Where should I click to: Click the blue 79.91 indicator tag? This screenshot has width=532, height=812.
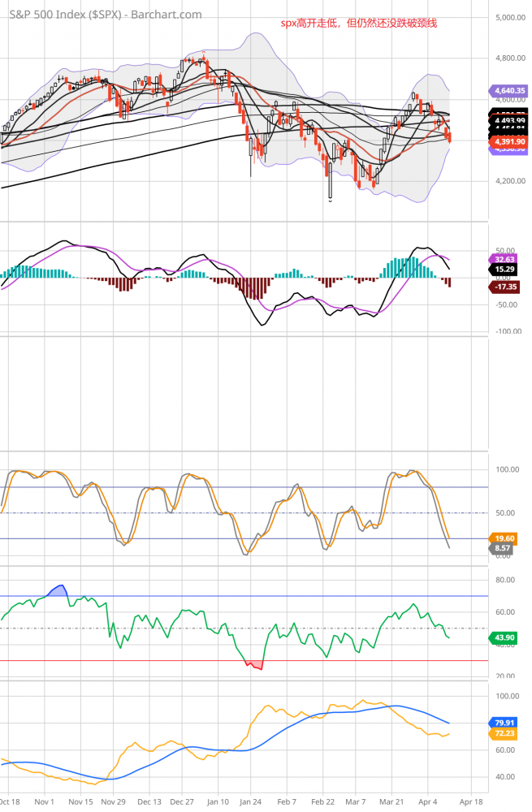[x=507, y=722]
